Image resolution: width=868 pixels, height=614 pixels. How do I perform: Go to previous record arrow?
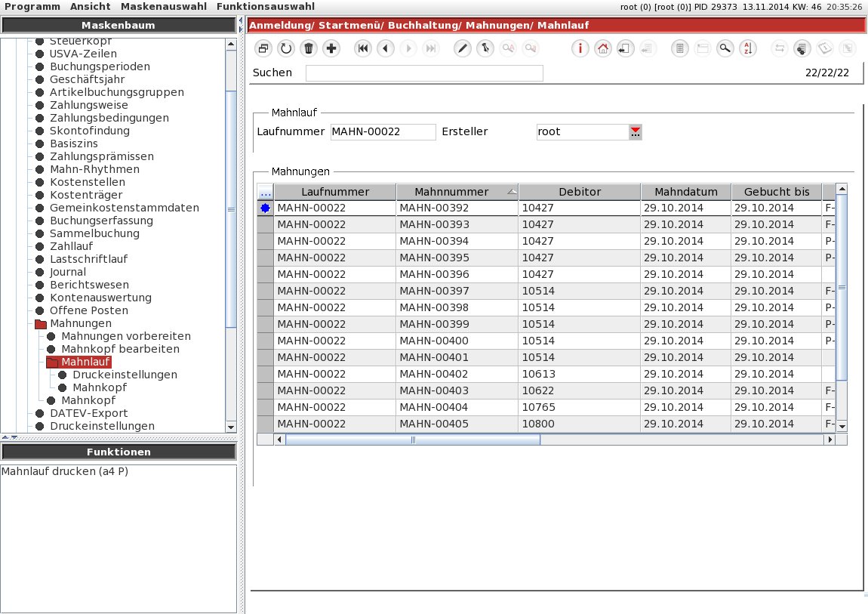tap(385, 49)
